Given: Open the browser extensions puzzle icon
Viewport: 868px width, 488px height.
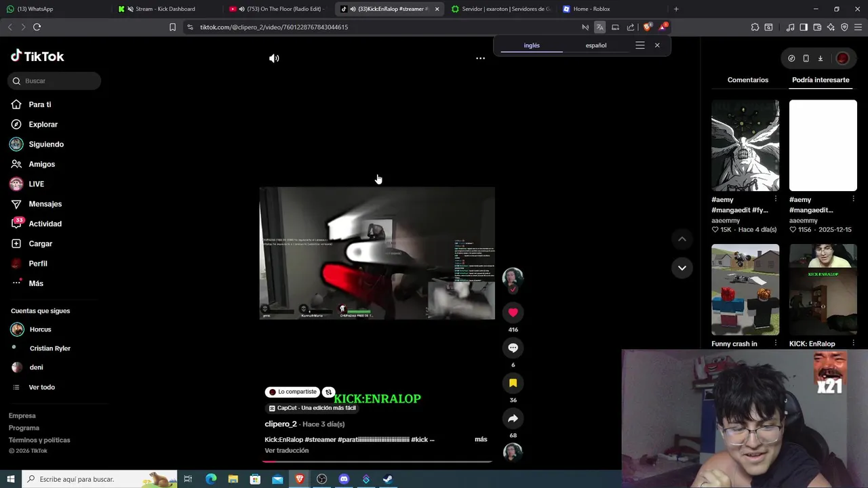Looking at the screenshot, I should [755, 27].
